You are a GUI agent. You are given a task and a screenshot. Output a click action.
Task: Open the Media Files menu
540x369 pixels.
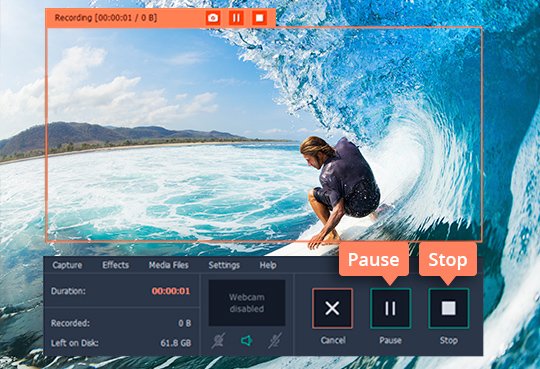(169, 265)
